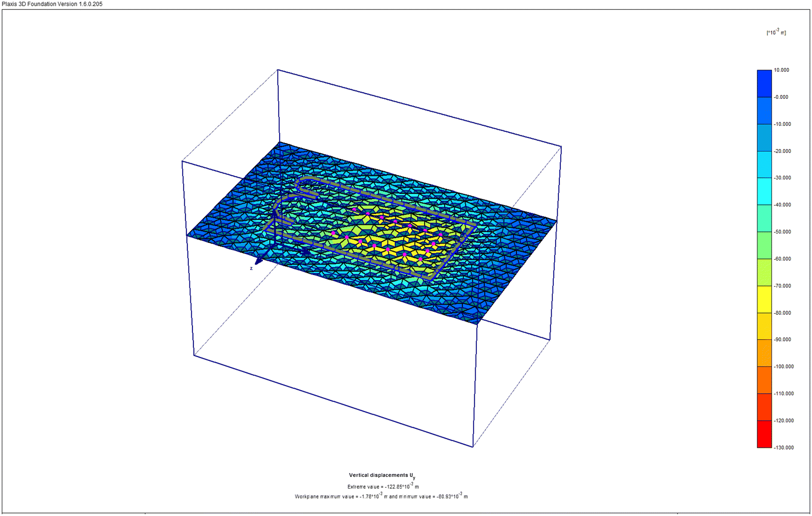
Task: Click the Vertical displacements Uy heading
Action: pyautogui.click(x=382, y=476)
